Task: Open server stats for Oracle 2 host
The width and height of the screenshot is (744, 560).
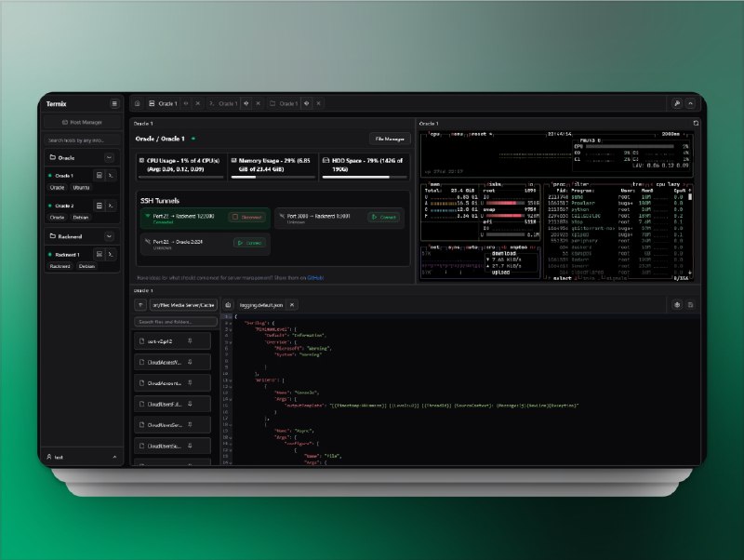Action: pos(99,206)
